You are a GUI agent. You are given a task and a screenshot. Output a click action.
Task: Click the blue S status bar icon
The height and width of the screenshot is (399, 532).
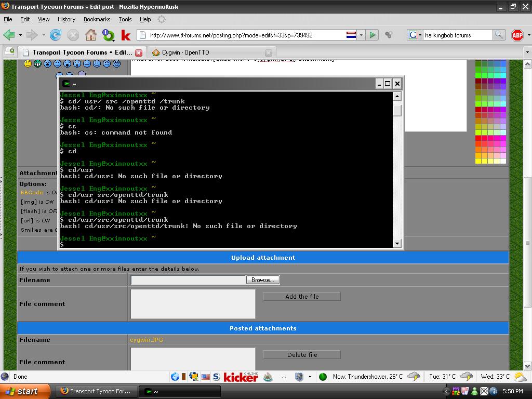(216, 377)
